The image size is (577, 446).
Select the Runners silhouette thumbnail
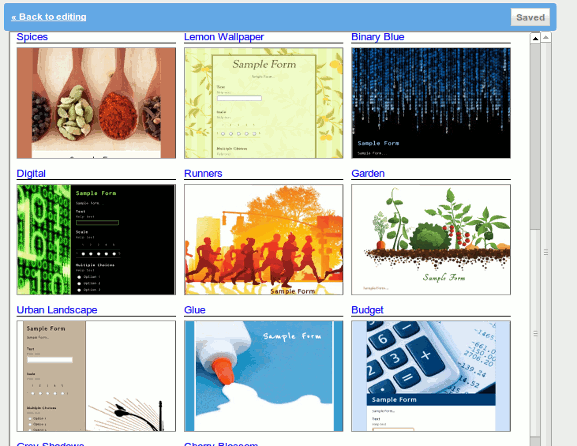263,240
